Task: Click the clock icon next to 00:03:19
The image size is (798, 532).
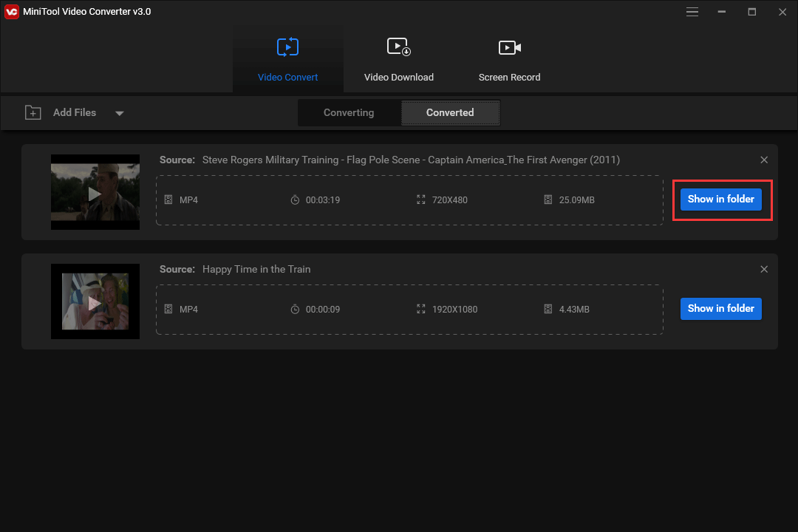Action: [295, 199]
